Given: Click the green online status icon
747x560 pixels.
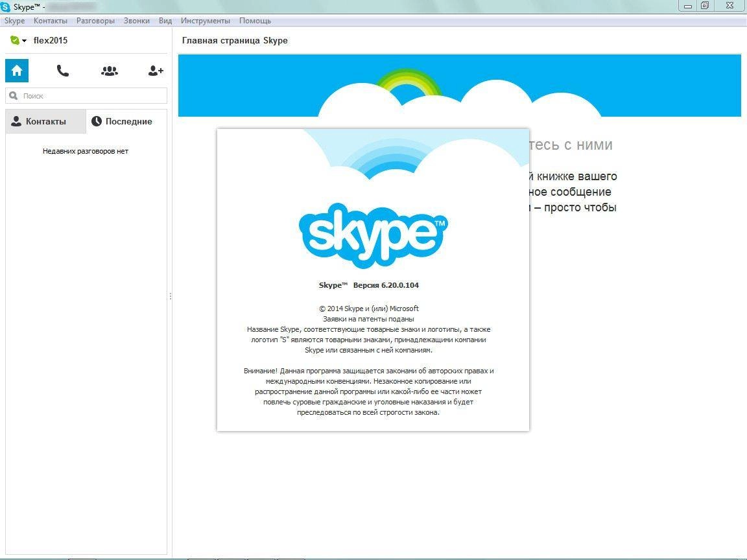Looking at the screenshot, I should [15, 40].
